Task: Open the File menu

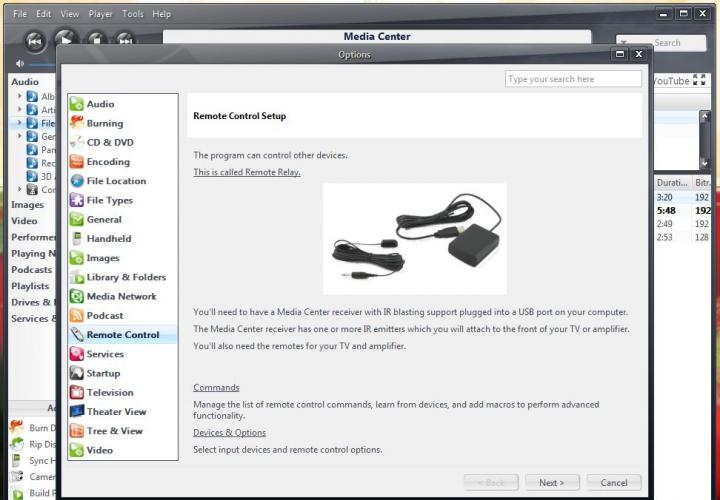Action: 20,14
